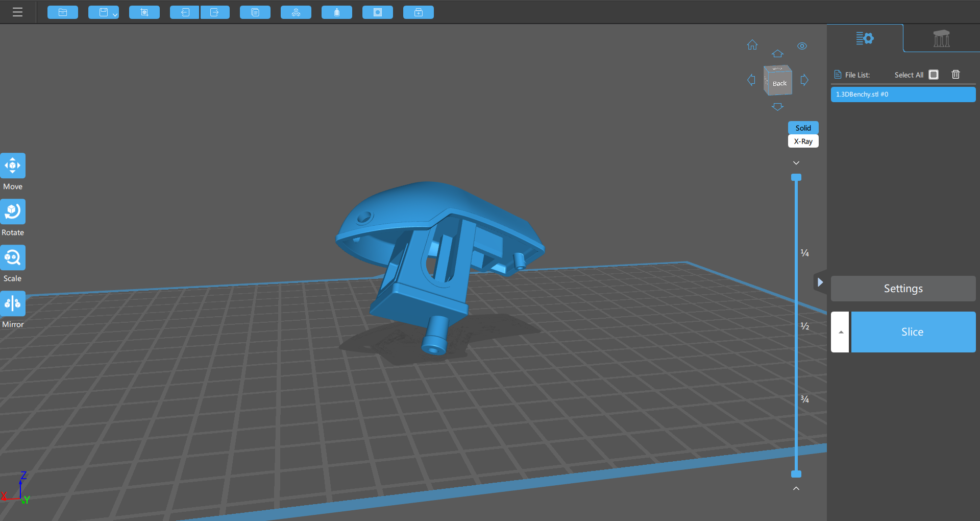
Task: Click the Back face of view cube
Action: pos(779,83)
